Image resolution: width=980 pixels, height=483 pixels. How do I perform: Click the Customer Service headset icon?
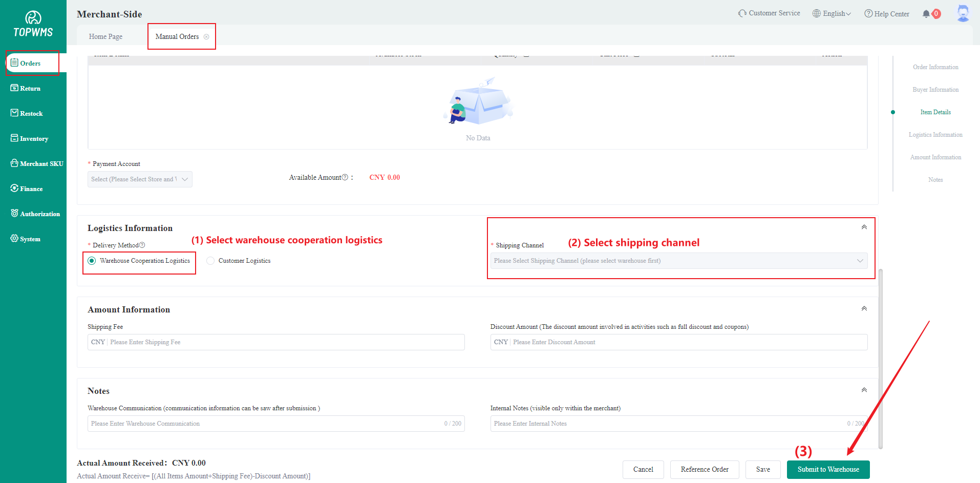742,13
